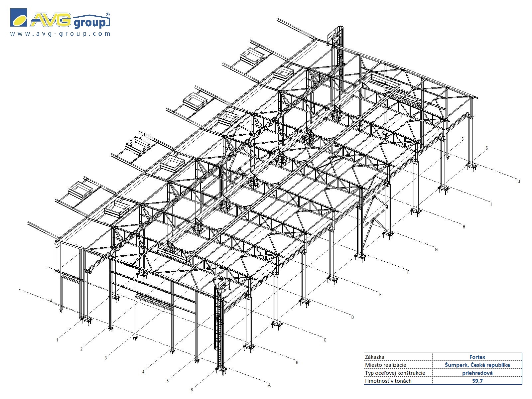Click grid axis label "I"
The width and height of the screenshot is (532, 399).
pyautogui.click(x=491, y=204)
